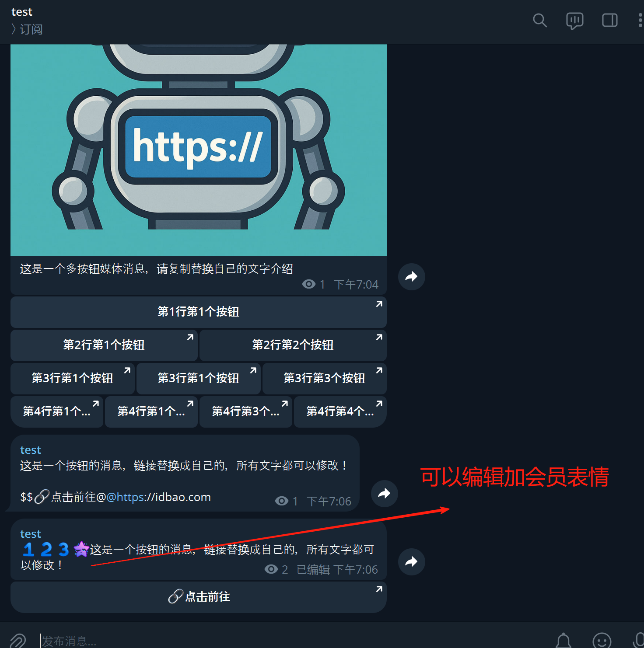This screenshot has height=648, width=644.
Task: Click the 第2行第2个按钮 inline button
Action: click(x=293, y=345)
